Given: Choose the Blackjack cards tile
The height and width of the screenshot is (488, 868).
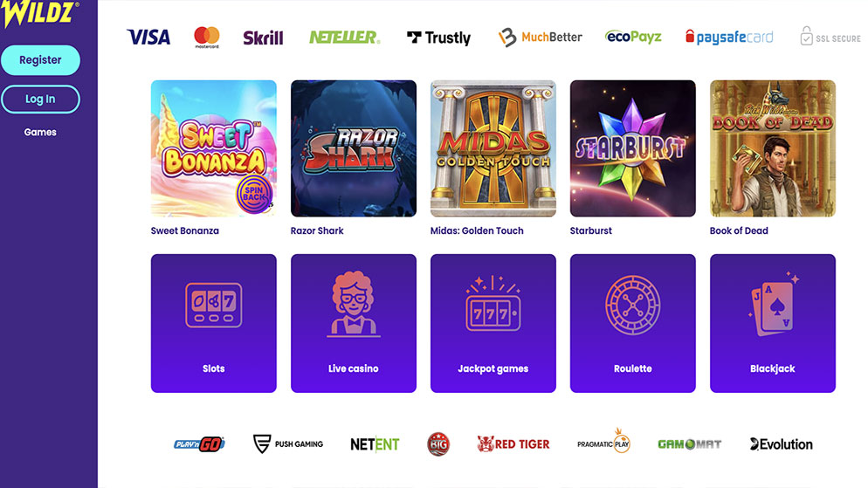Looking at the screenshot, I should tap(773, 323).
